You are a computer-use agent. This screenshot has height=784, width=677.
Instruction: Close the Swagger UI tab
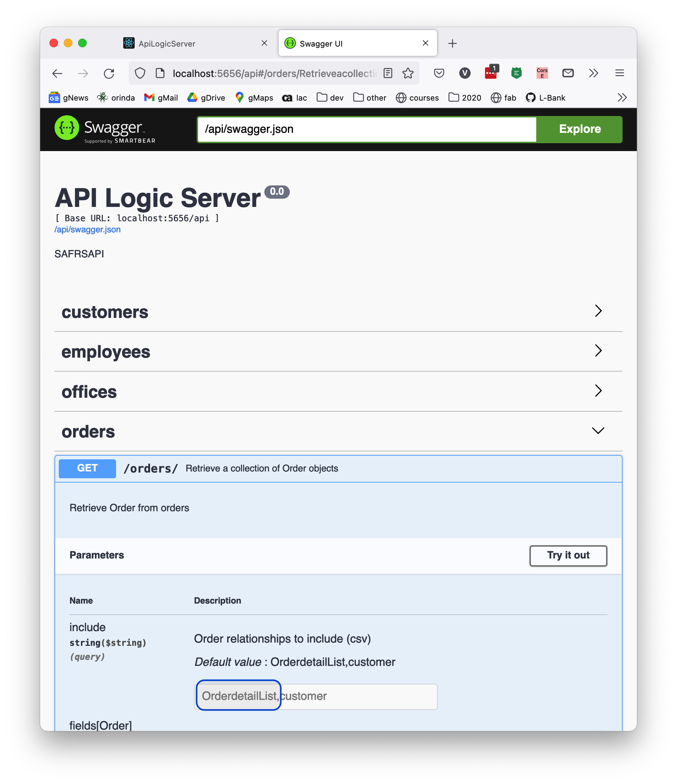pos(425,43)
